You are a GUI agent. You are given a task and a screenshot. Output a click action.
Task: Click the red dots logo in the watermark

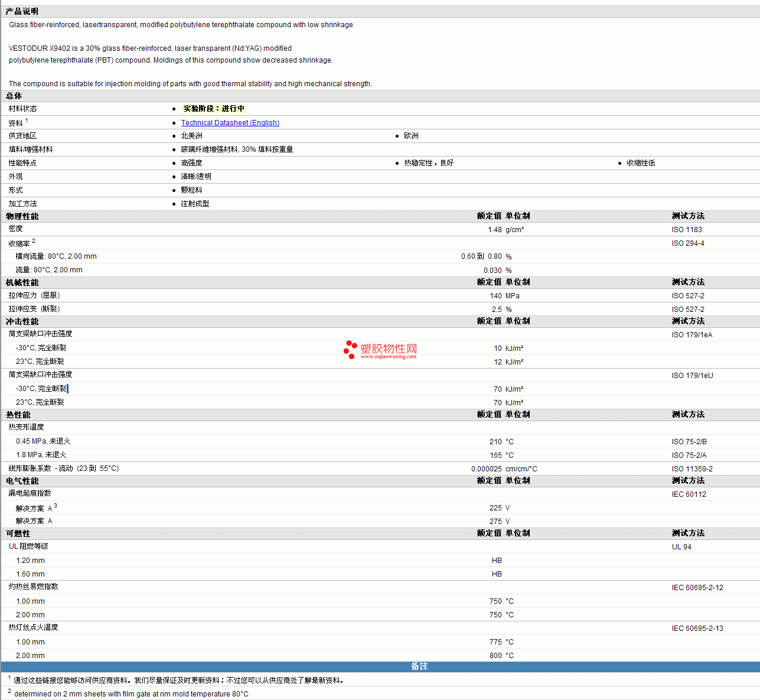tap(350, 349)
